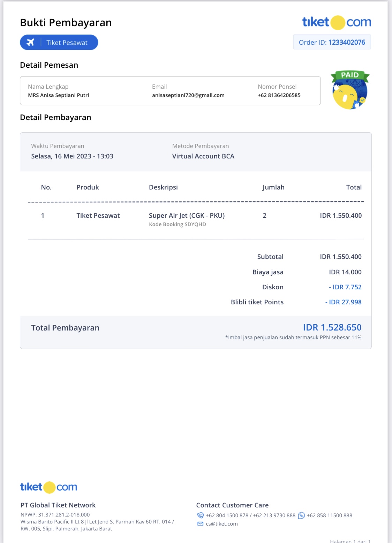Viewport: 392px width, 543px height.
Task: Click the Tiket Pesawat blue pill button
Action: (59, 42)
